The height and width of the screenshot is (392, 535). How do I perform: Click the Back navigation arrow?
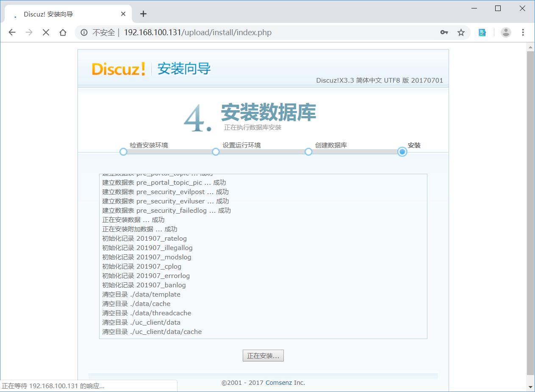[12, 32]
